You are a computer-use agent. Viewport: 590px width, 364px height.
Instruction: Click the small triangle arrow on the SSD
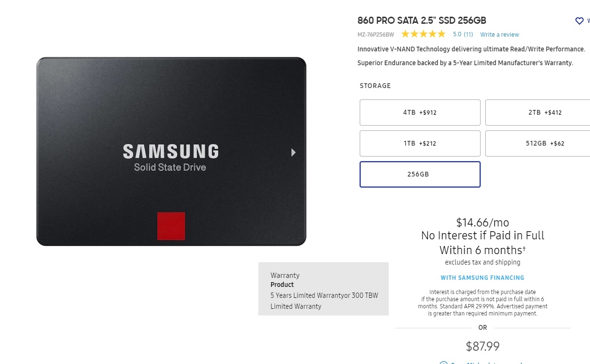click(x=294, y=152)
